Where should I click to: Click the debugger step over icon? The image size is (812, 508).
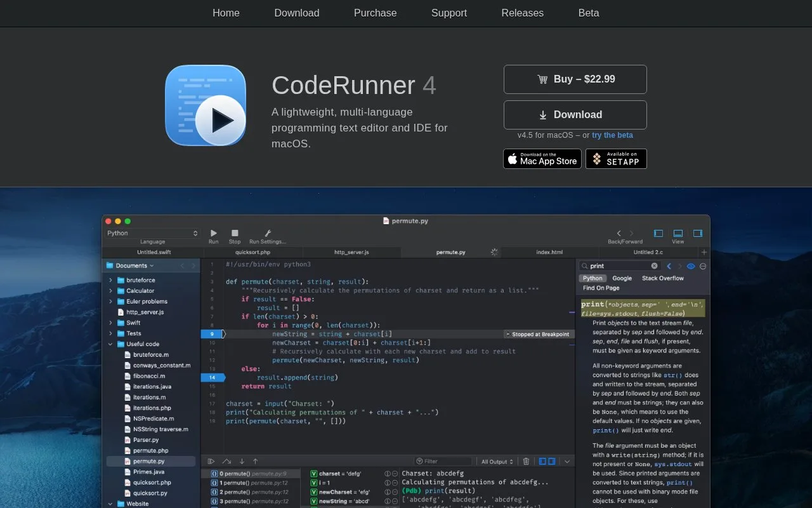pos(226,462)
